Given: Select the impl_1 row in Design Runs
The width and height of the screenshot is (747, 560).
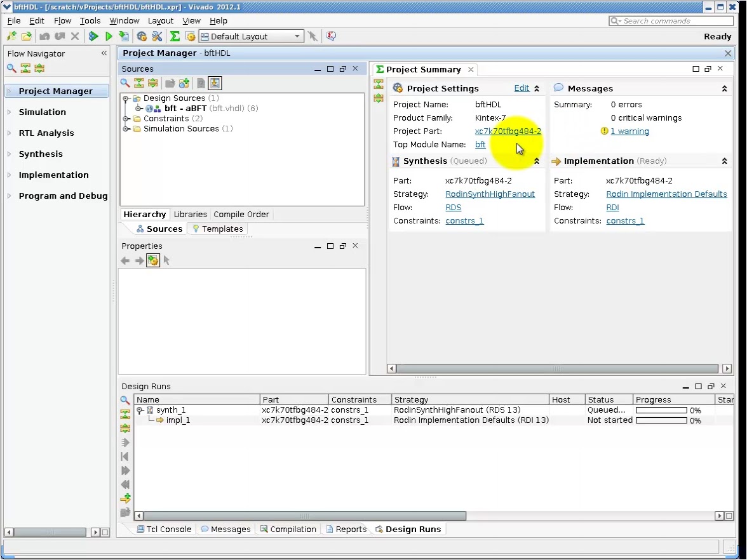Looking at the screenshot, I should point(433,420).
